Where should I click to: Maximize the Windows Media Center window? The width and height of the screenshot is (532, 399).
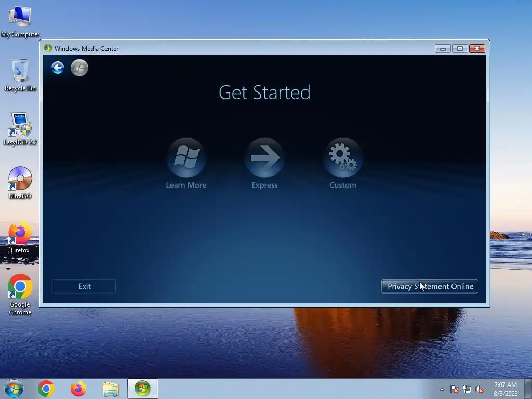coord(460,48)
